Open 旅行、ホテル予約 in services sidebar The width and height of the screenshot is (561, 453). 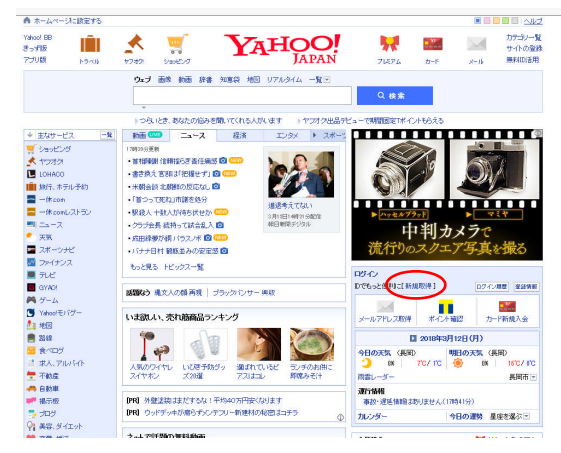63,187
